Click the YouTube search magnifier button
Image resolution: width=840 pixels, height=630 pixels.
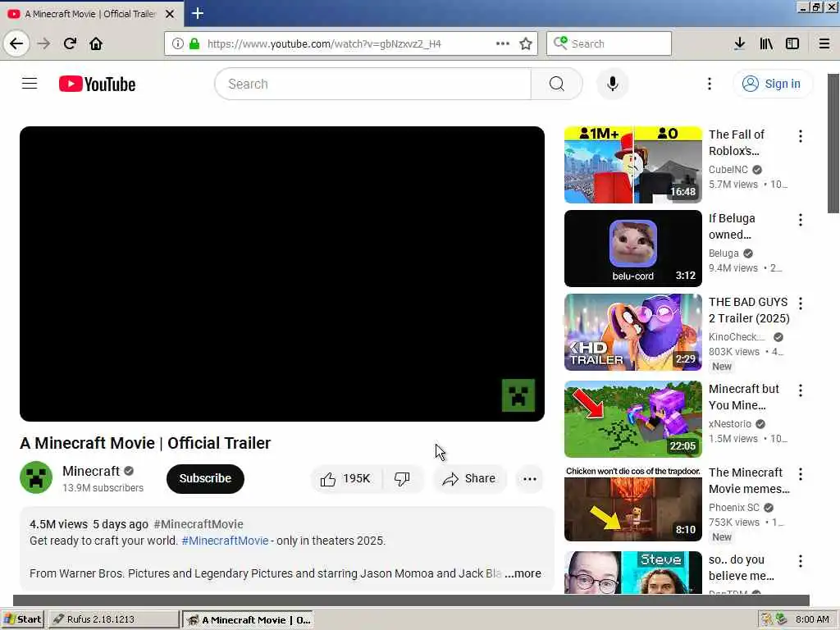pos(557,84)
